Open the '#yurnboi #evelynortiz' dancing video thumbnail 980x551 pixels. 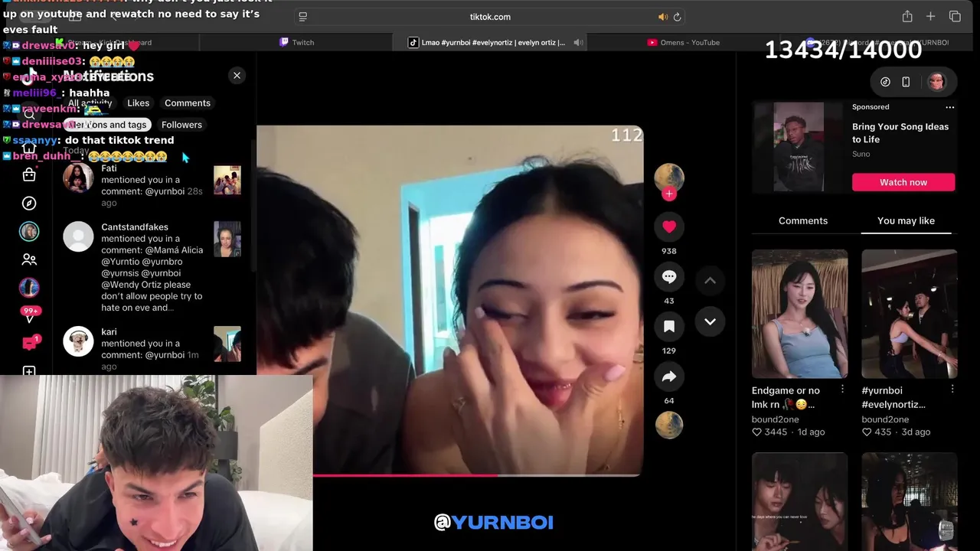tap(909, 314)
